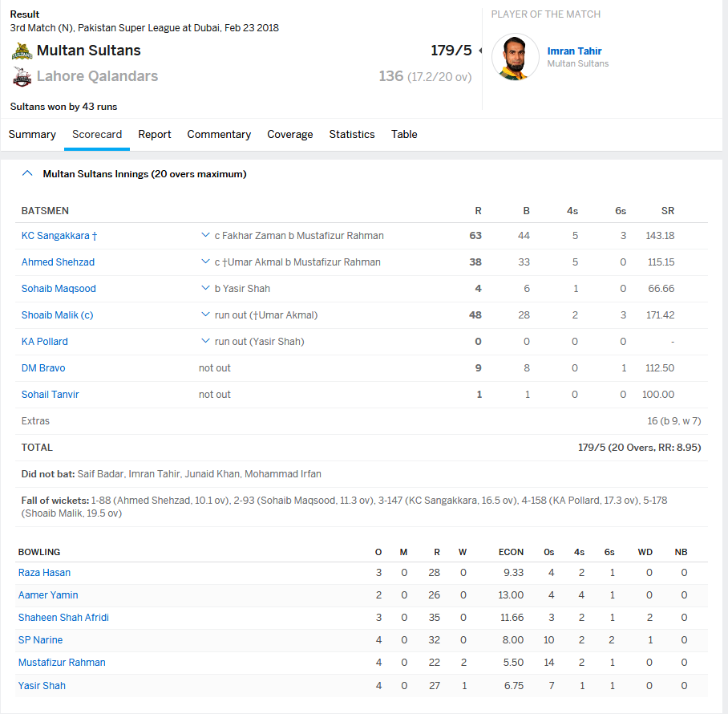Expand Shoaib Malik's dismissal details
The height and width of the screenshot is (714, 728).
[206, 315]
